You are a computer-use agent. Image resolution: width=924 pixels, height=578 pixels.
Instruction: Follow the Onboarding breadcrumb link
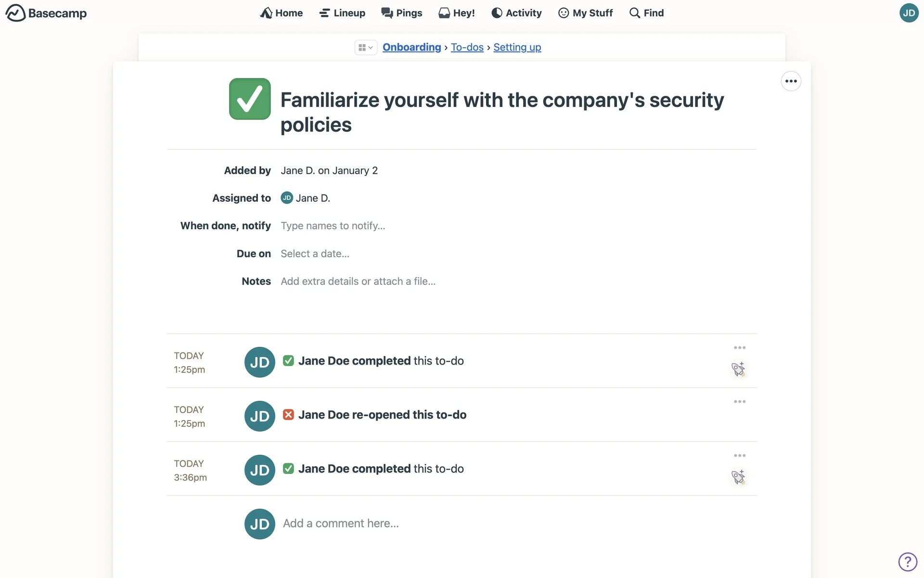(x=411, y=47)
